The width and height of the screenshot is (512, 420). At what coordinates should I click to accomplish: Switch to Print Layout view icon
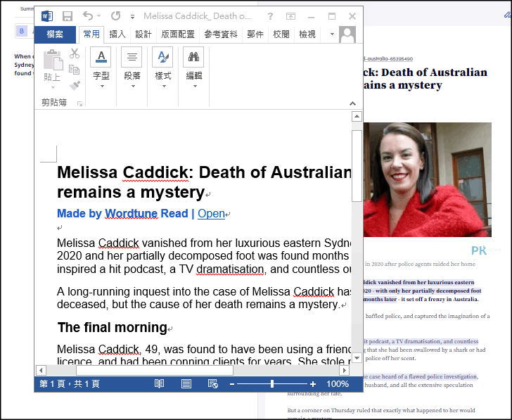[x=186, y=383]
